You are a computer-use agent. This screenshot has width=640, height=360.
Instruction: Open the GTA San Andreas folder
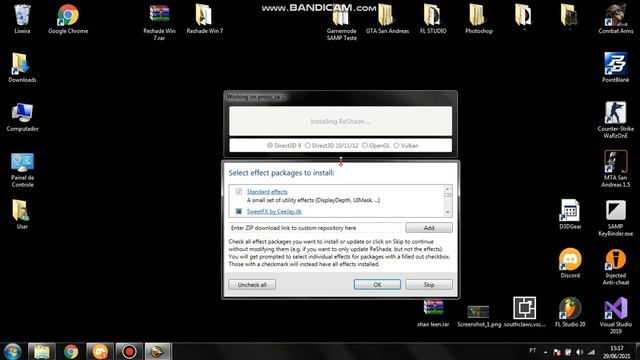(x=387, y=18)
